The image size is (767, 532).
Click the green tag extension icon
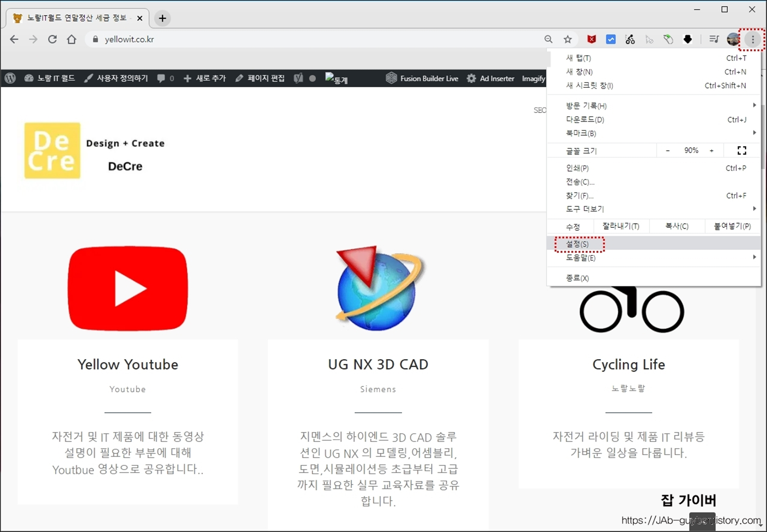tap(668, 40)
